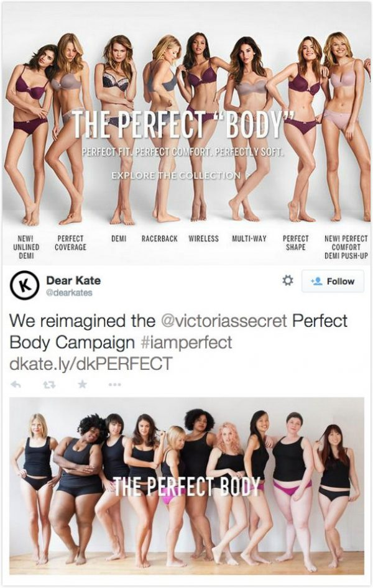
Task: Open the #iamperfect hashtag
Action: pyautogui.click(x=186, y=342)
